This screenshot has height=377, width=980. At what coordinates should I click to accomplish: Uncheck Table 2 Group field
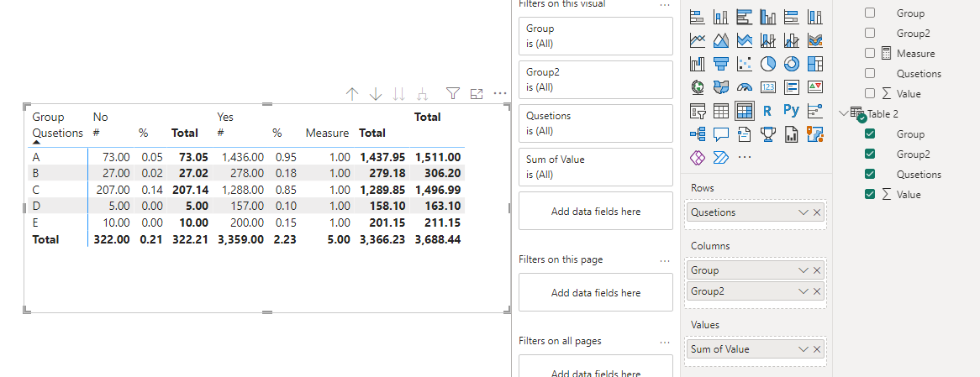click(x=870, y=134)
